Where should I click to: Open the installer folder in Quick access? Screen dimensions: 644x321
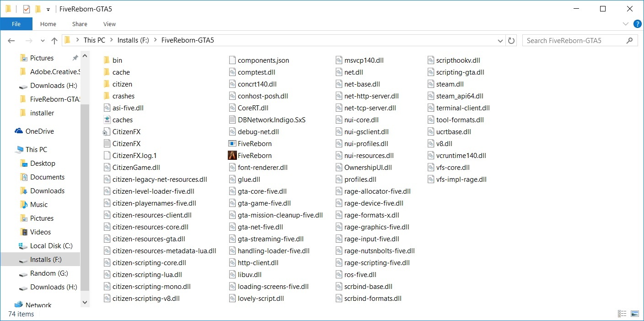coord(42,113)
